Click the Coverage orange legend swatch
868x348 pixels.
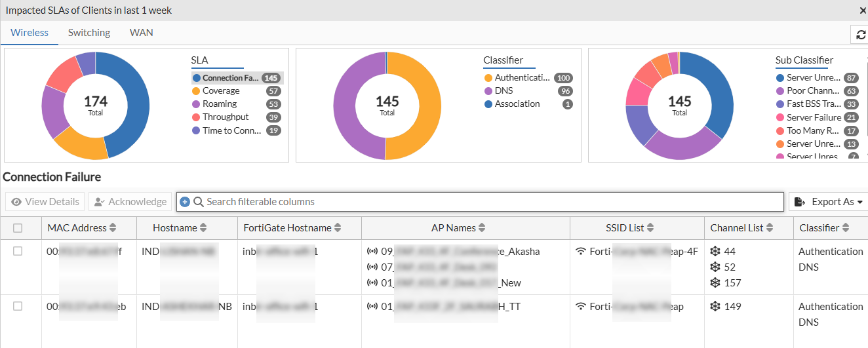tap(196, 91)
